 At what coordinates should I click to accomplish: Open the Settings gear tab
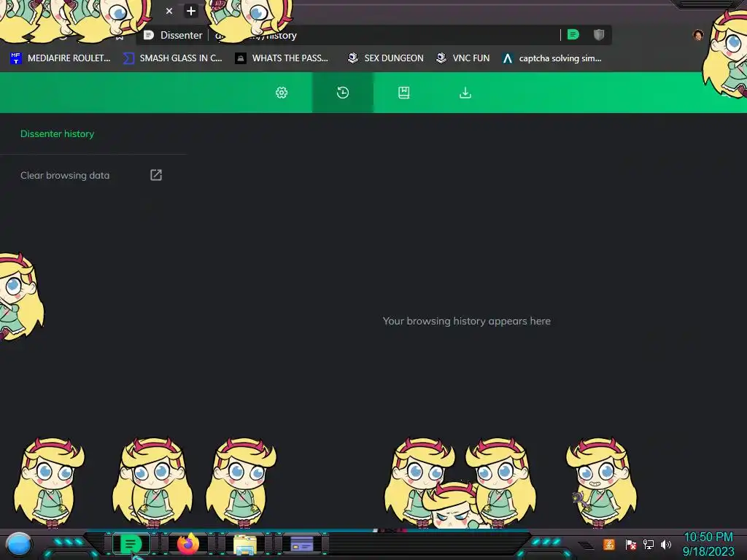282,93
